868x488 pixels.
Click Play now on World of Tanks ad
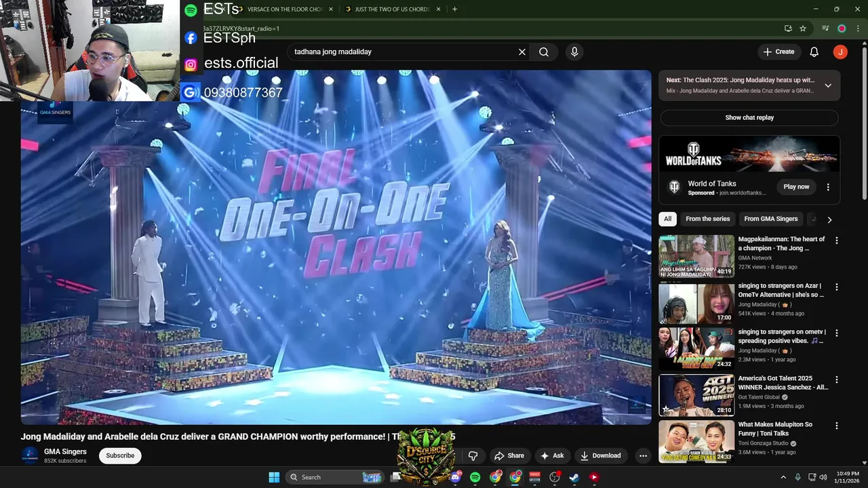796,186
